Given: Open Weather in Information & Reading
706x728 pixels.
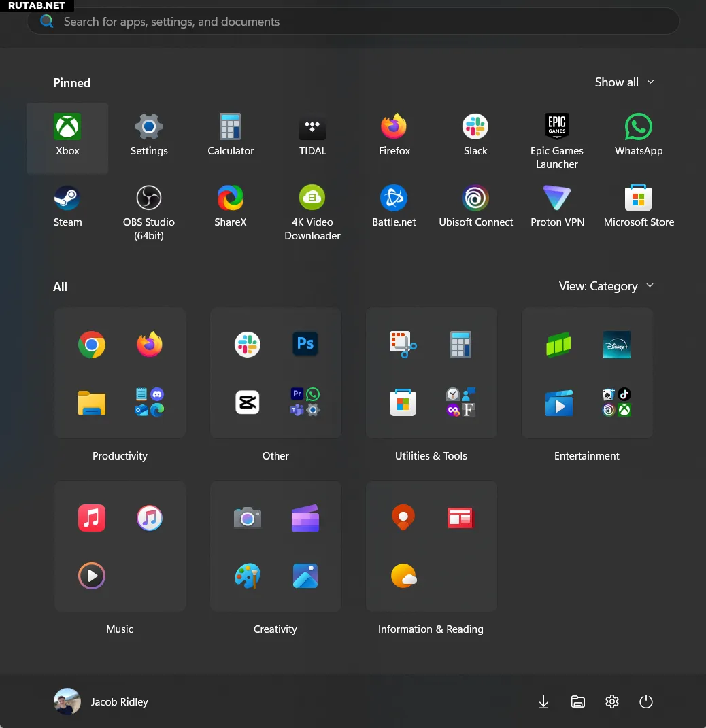Looking at the screenshot, I should point(403,576).
